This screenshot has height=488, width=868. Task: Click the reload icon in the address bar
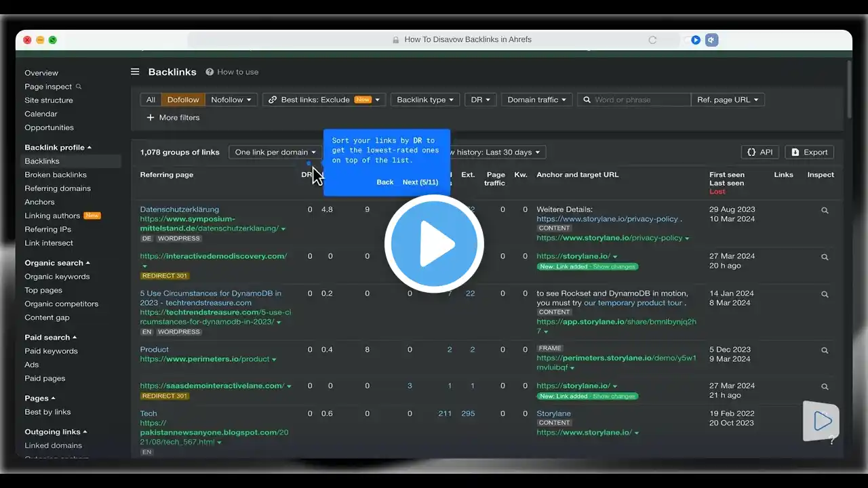pos(652,40)
